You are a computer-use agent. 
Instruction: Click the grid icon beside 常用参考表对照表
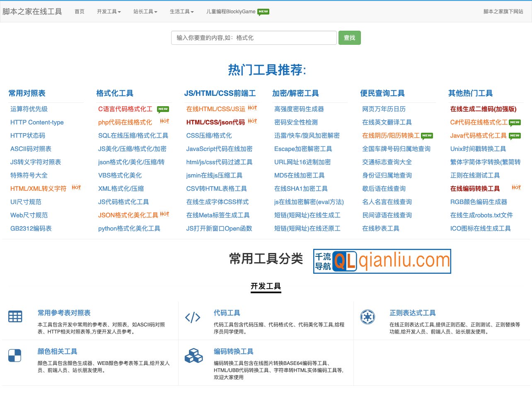[x=15, y=316]
